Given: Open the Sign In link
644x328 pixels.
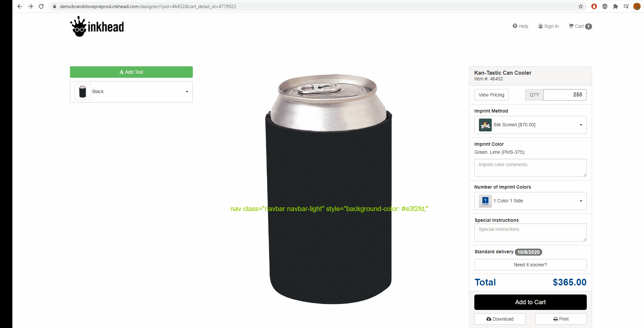Looking at the screenshot, I should tap(548, 26).
